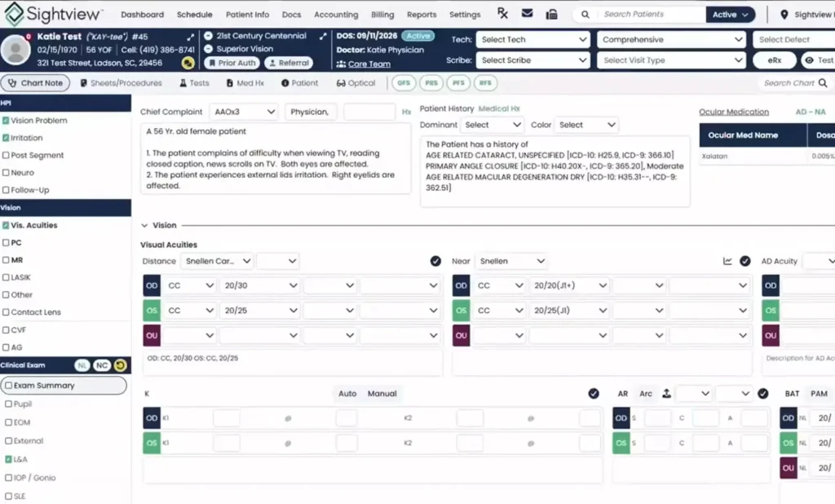
Task: Open the Medical Hx link
Action: (499, 108)
